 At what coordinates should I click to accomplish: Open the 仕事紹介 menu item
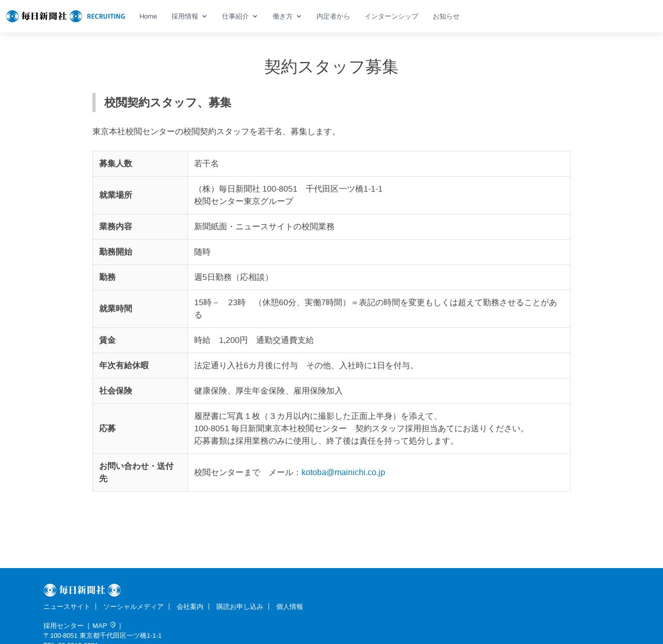click(235, 17)
